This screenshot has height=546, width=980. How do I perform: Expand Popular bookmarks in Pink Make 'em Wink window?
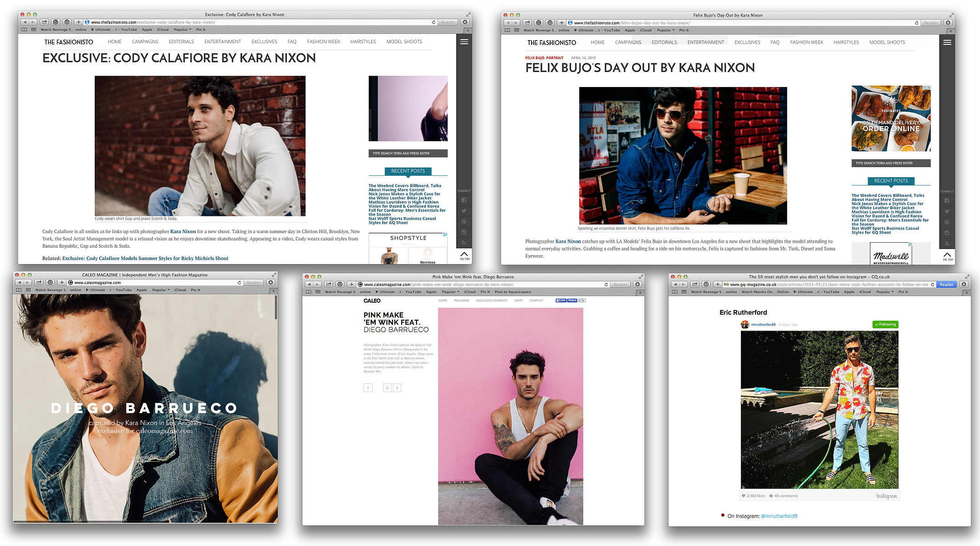coord(450,292)
